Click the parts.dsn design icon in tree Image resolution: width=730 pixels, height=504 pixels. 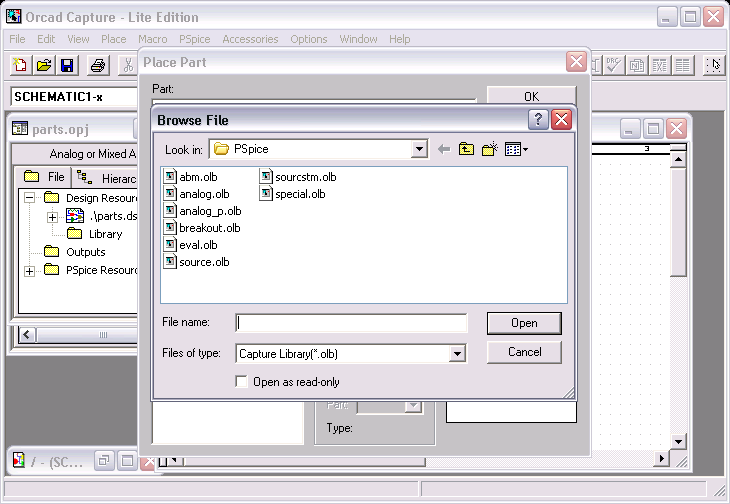point(75,216)
